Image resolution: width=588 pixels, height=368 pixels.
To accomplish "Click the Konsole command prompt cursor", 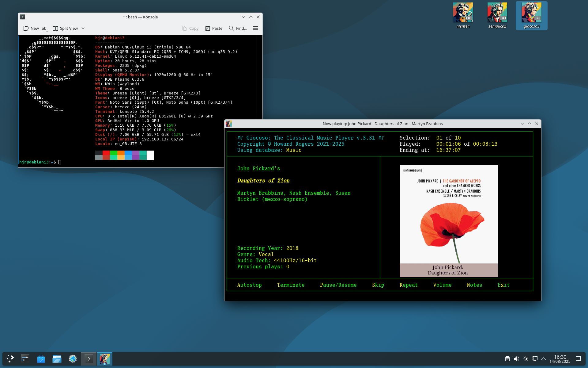I will pos(60,162).
